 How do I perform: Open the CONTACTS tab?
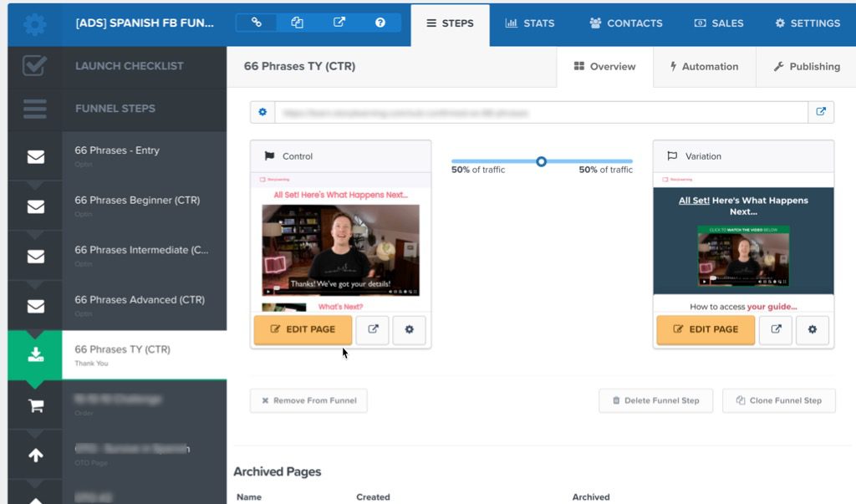(x=625, y=23)
